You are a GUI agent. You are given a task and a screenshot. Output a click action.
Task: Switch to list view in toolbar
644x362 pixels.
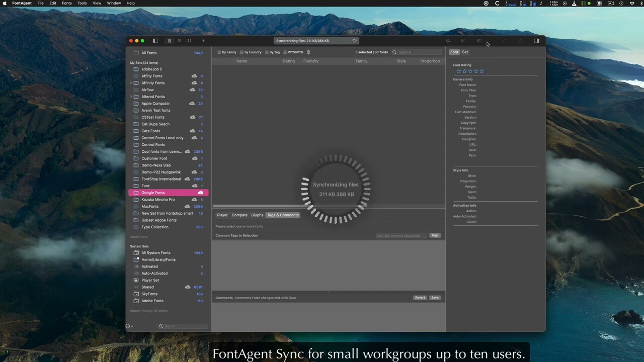(179, 41)
